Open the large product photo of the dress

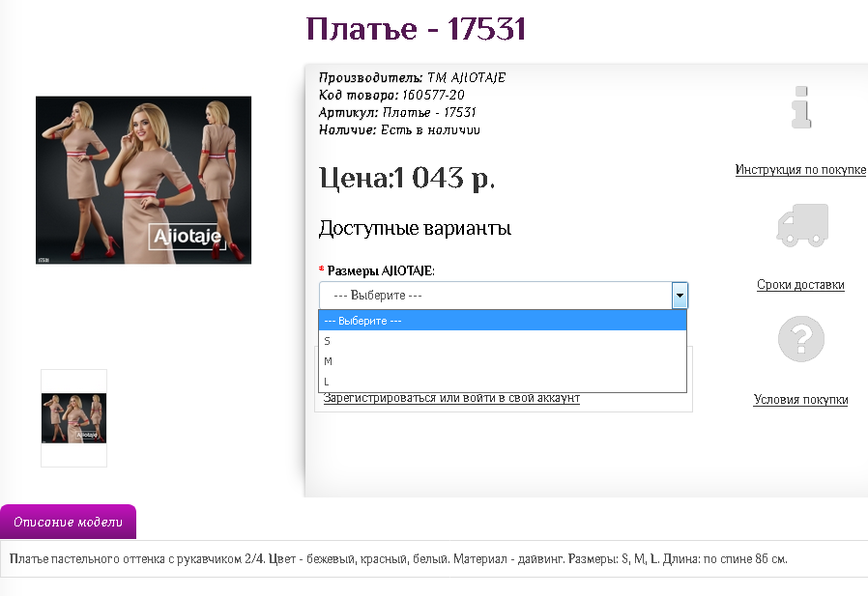click(143, 180)
